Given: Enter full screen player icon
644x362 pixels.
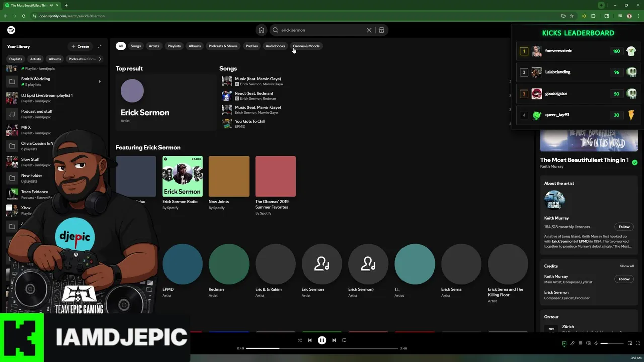Looking at the screenshot, I should (637, 343).
